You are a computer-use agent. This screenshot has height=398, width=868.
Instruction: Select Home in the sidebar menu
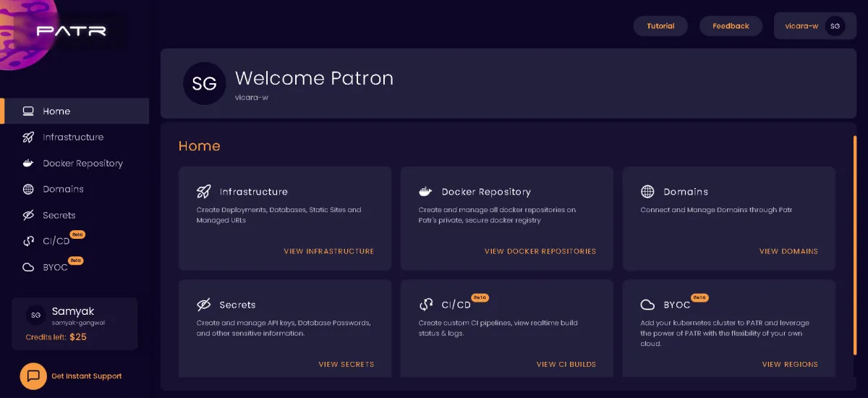[56, 111]
